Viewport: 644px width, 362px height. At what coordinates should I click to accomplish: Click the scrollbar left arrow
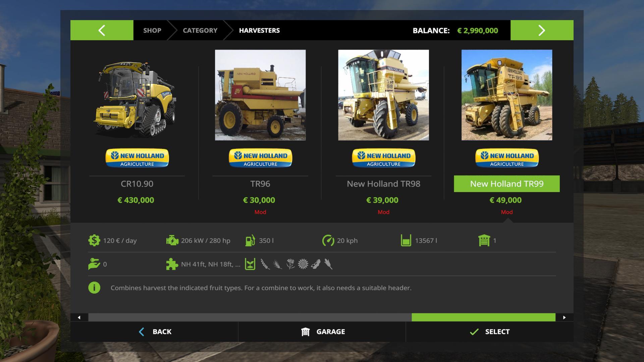click(79, 317)
